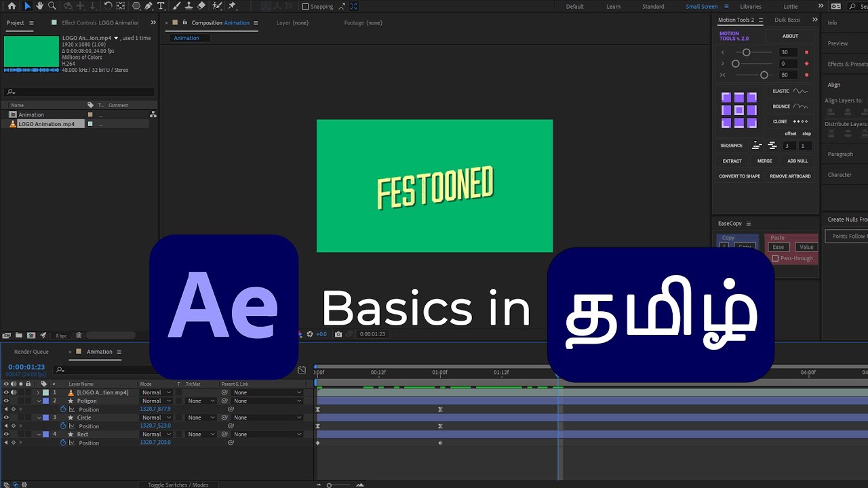Select the Pen tool
This screenshot has width=868, height=488.
pyautogui.click(x=149, y=6)
